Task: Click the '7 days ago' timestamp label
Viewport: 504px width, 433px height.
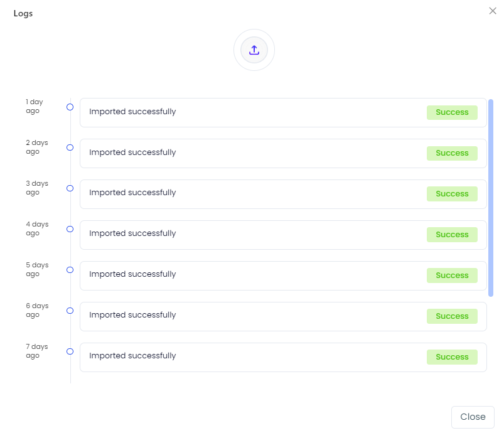Action: point(36,351)
